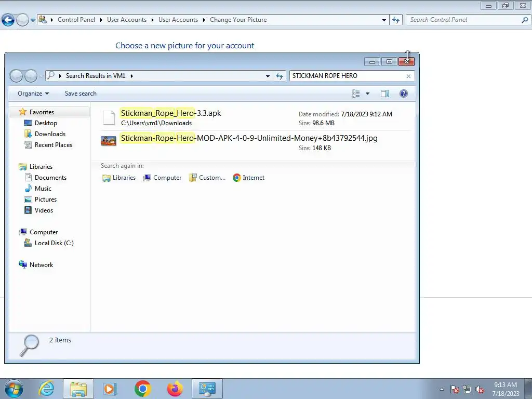The height and width of the screenshot is (399, 532).
Task: Open the Organize dropdown menu
Action: click(x=33, y=94)
